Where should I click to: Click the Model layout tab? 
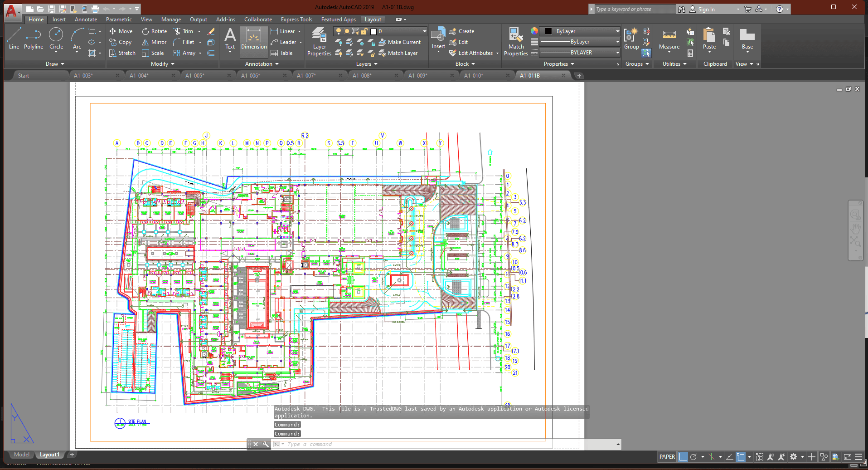coord(21,455)
